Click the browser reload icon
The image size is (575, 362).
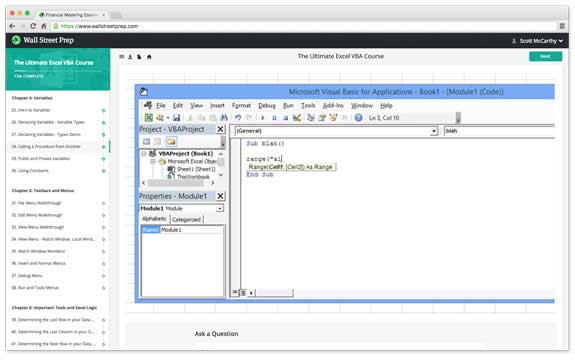(33, 26)
